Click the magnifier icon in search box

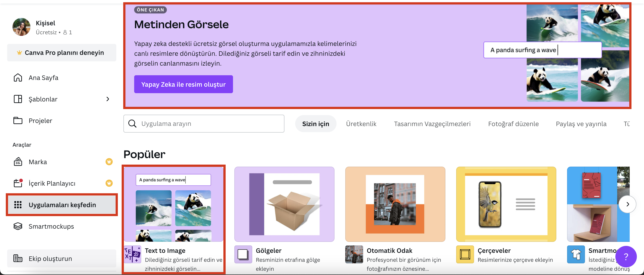coord(132,124)
